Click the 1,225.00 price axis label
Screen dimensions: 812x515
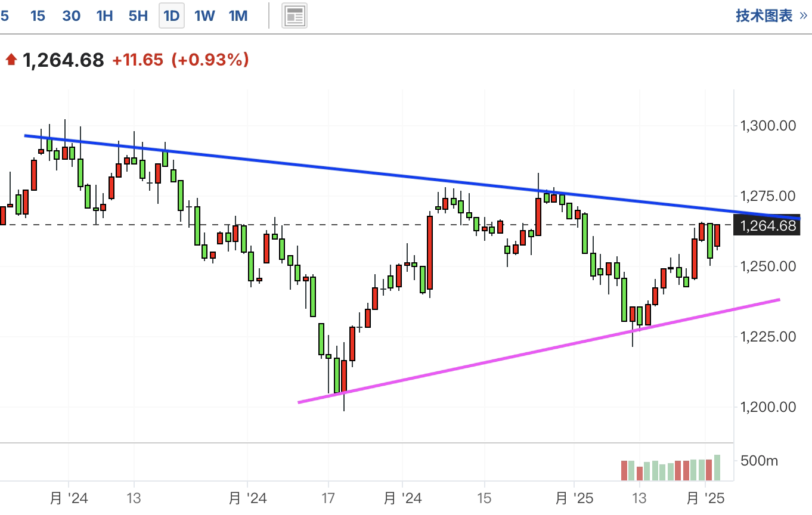coord(768,336)
